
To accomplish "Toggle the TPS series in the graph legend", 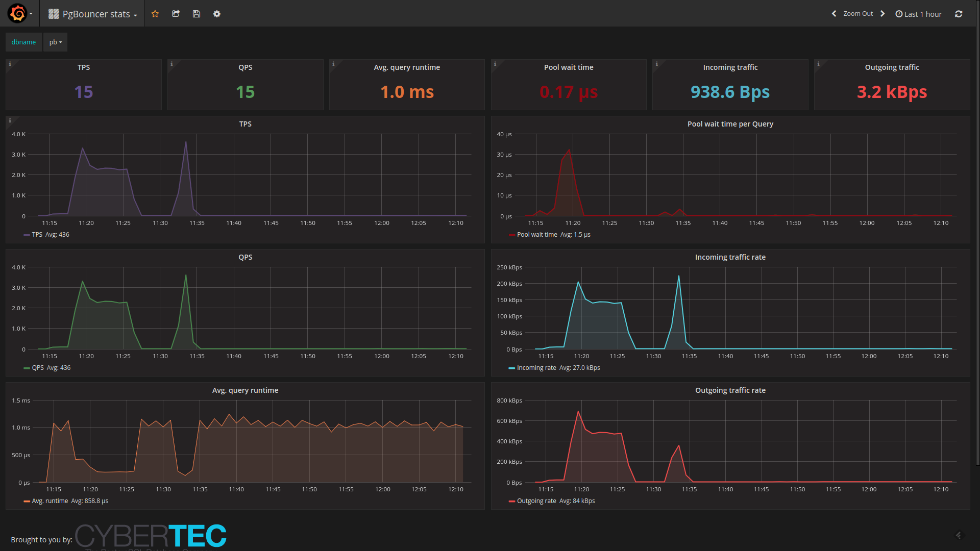I will [x=37, y=235].
